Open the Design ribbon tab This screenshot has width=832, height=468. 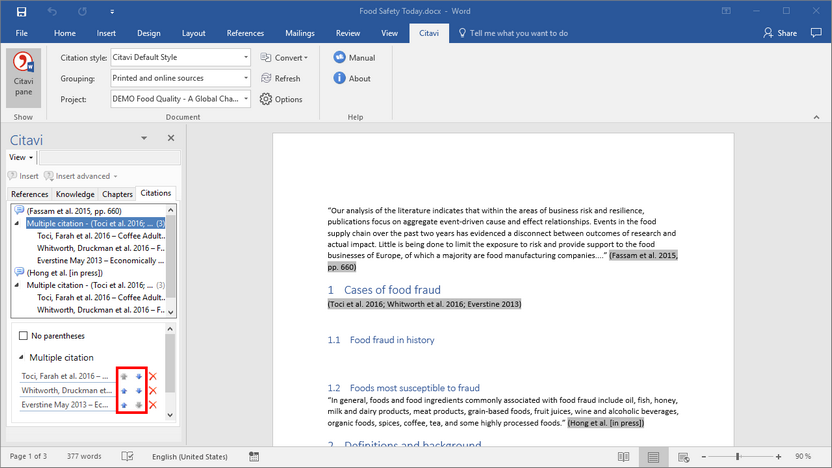point(149,33)
